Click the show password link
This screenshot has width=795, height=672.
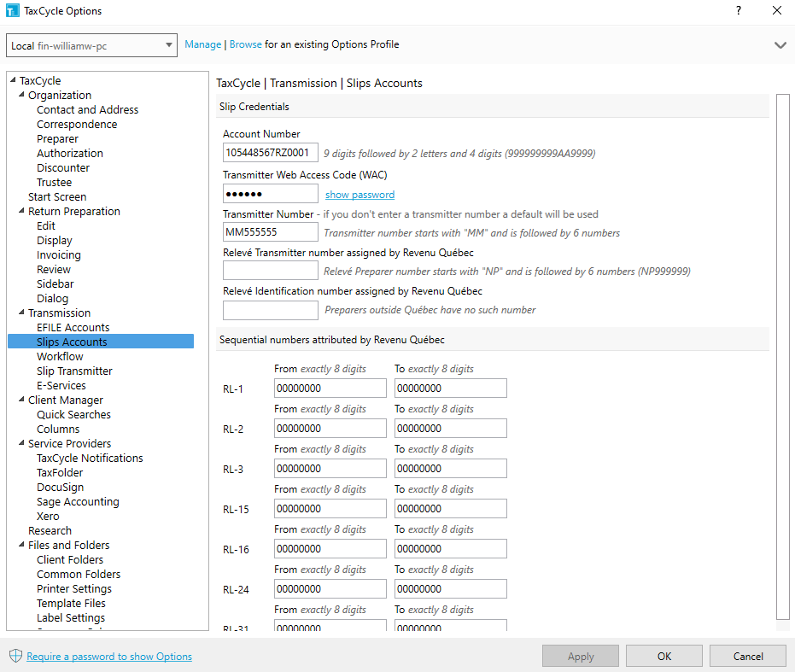coord(360,195)
